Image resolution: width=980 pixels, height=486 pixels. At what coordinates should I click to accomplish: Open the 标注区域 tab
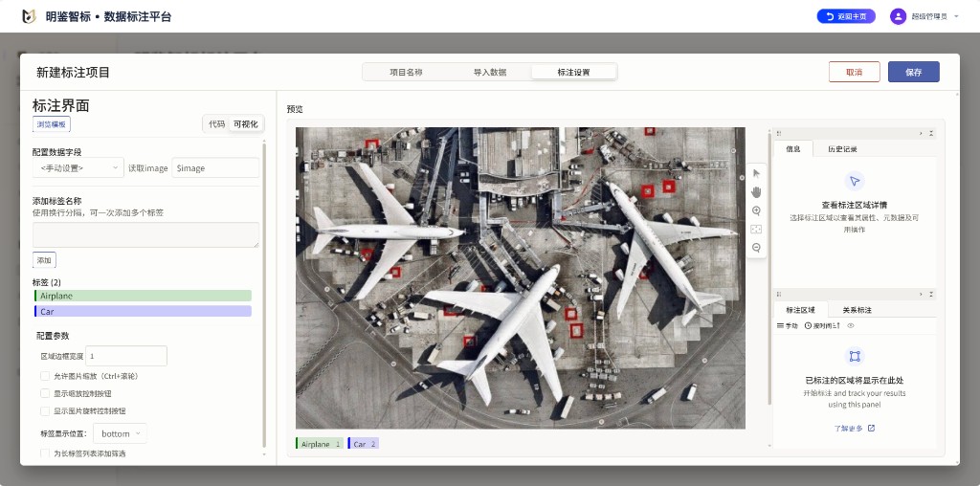[x=801, y=310]
